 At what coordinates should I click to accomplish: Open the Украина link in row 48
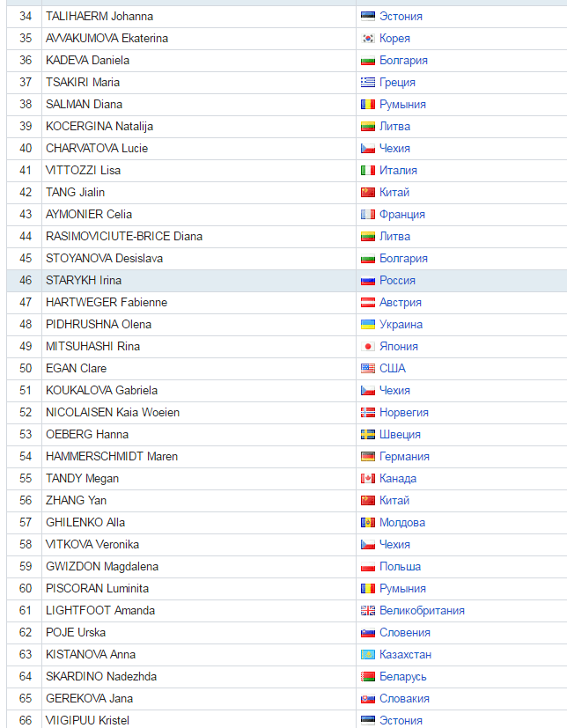click(x=401, y=325)
